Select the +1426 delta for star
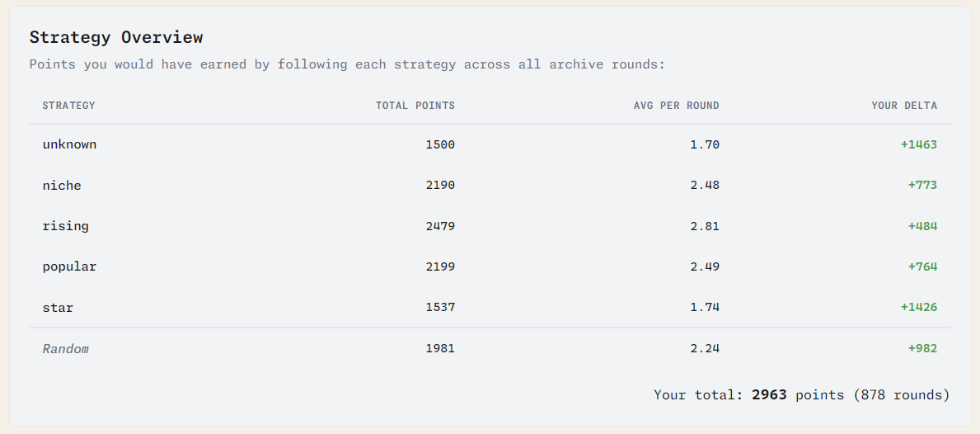Viewport: 980px width, 434px height. click(918, 308)
